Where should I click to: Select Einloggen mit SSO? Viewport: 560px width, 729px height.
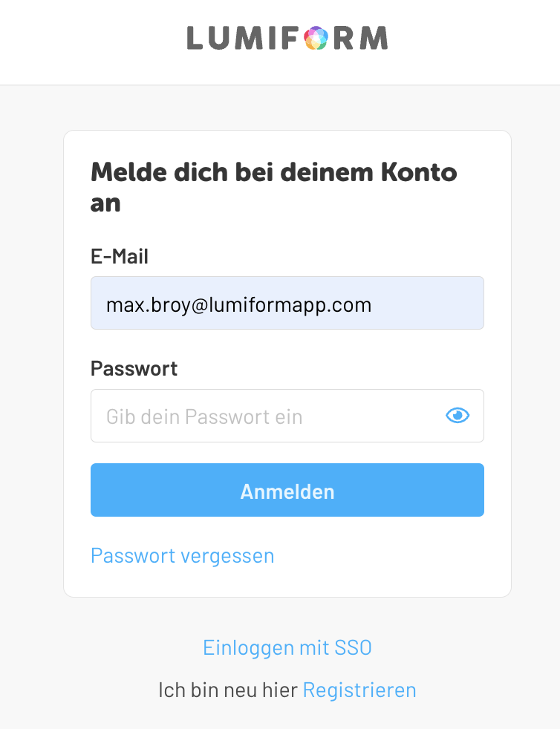pos(287,647)
